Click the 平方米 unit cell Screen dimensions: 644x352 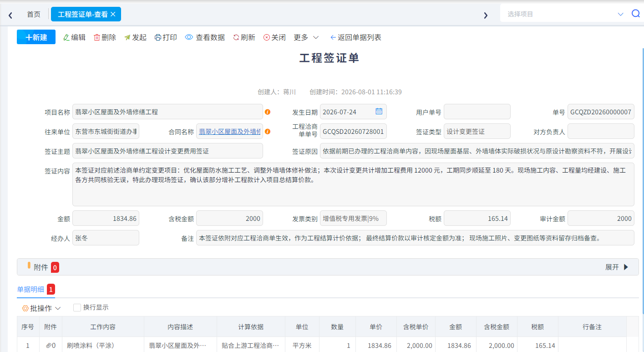(302, 346)
